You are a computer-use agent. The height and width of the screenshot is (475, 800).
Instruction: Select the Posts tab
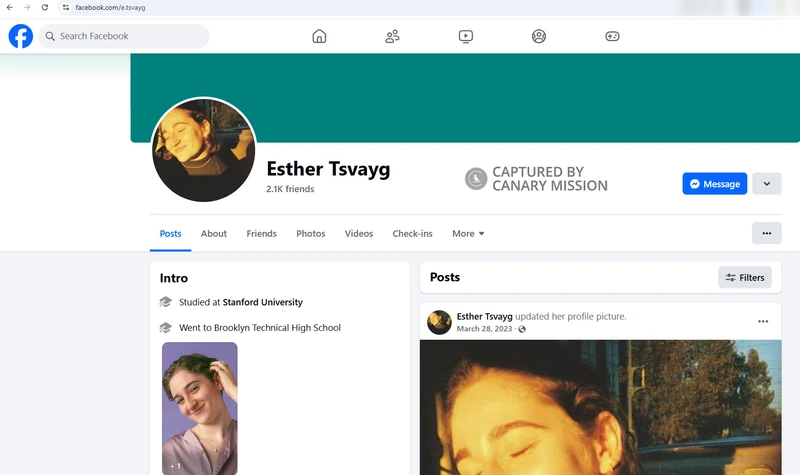click(170, 234)
